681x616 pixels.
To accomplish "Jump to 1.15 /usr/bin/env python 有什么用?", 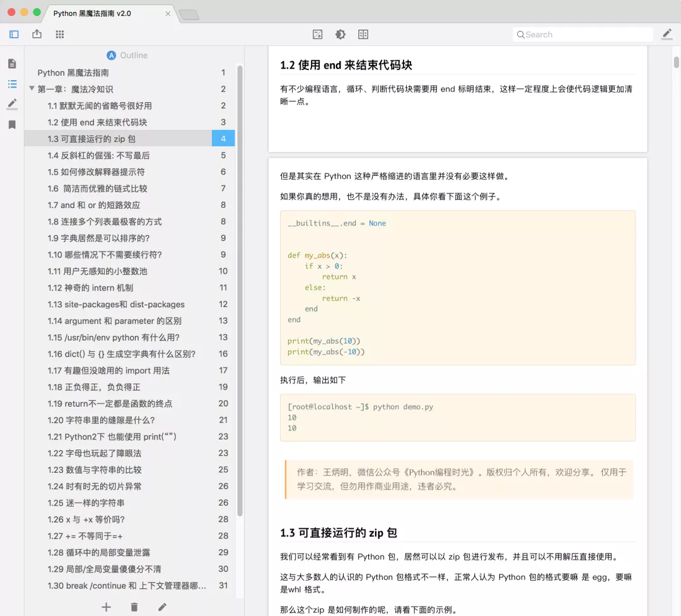I will (x=113, y=337).
